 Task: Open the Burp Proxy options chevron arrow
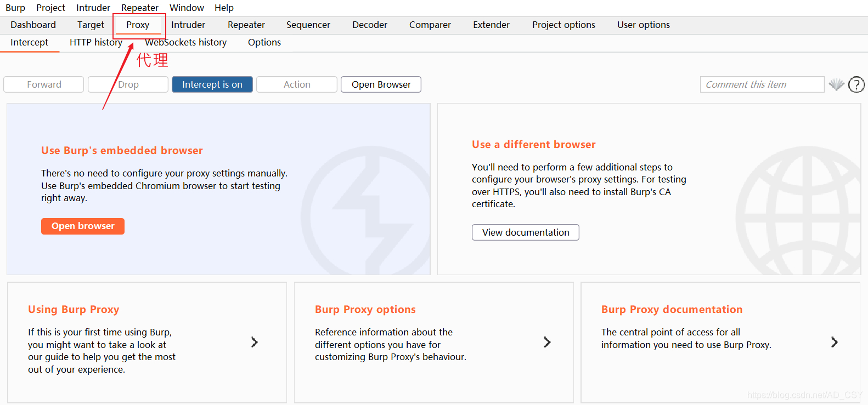click(547, 342)
